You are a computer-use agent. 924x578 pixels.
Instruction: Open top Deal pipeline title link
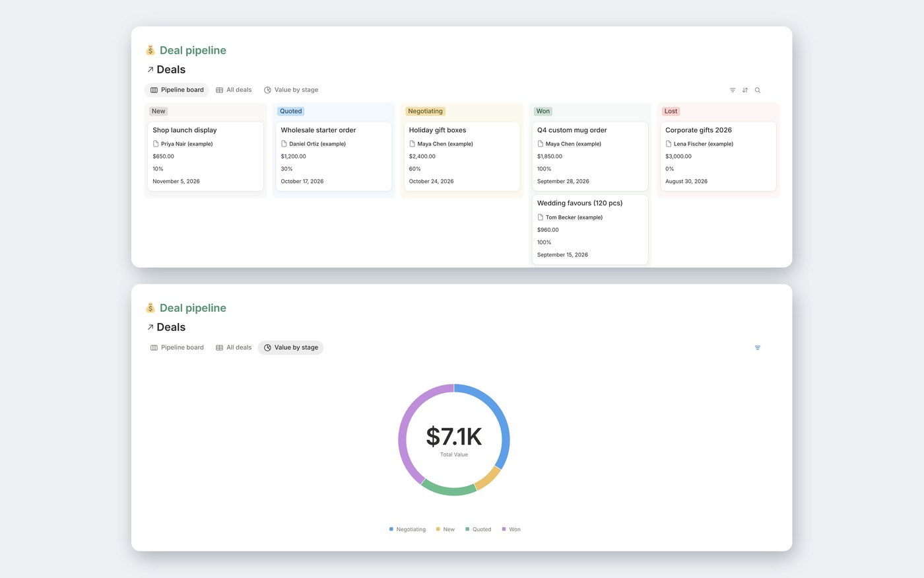[x=193, y=50]
